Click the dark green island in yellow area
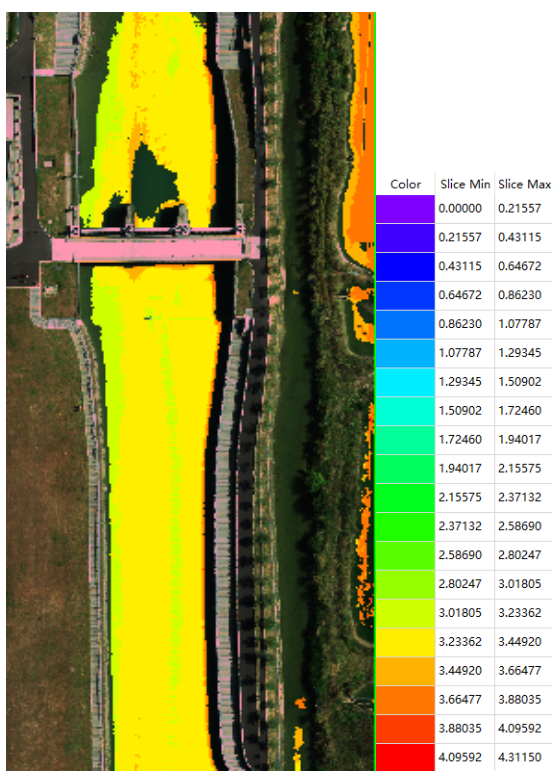Image resolution: width=558 pixels, height=776 pixels. pos(153,183)
